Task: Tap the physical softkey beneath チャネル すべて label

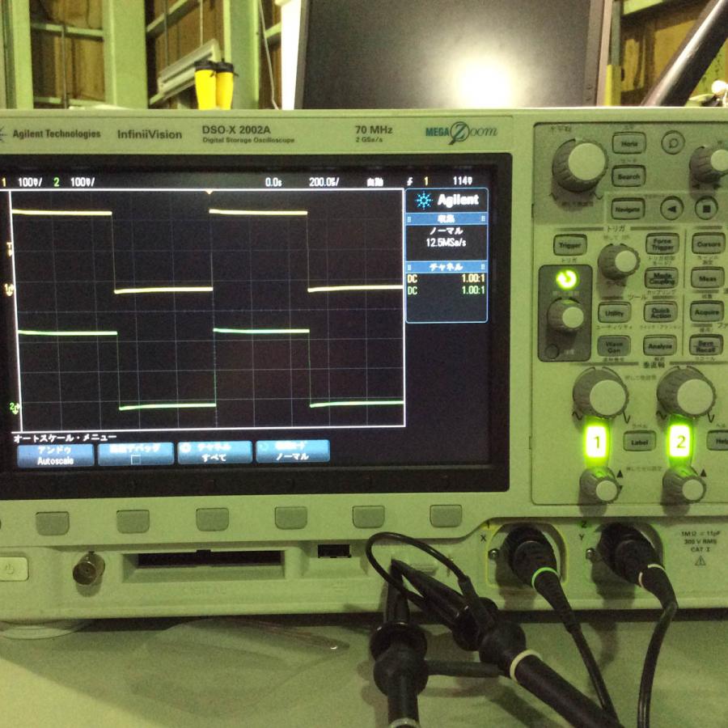Action: (212, 519)
